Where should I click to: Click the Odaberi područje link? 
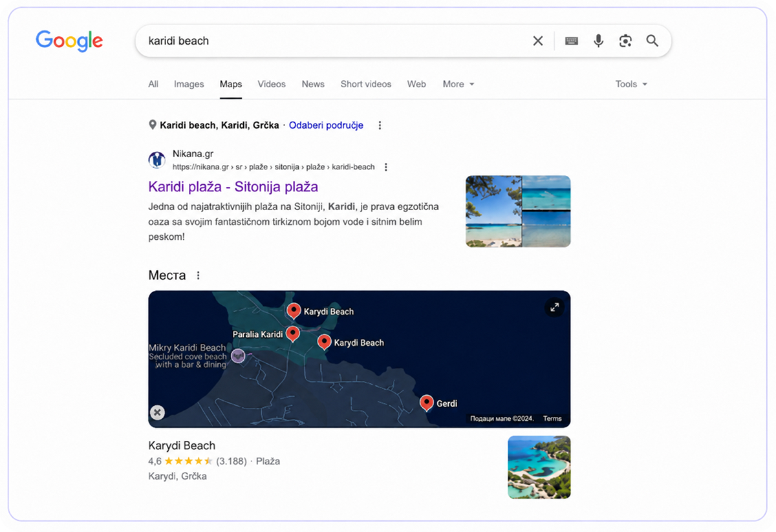(x=326, y=125)
